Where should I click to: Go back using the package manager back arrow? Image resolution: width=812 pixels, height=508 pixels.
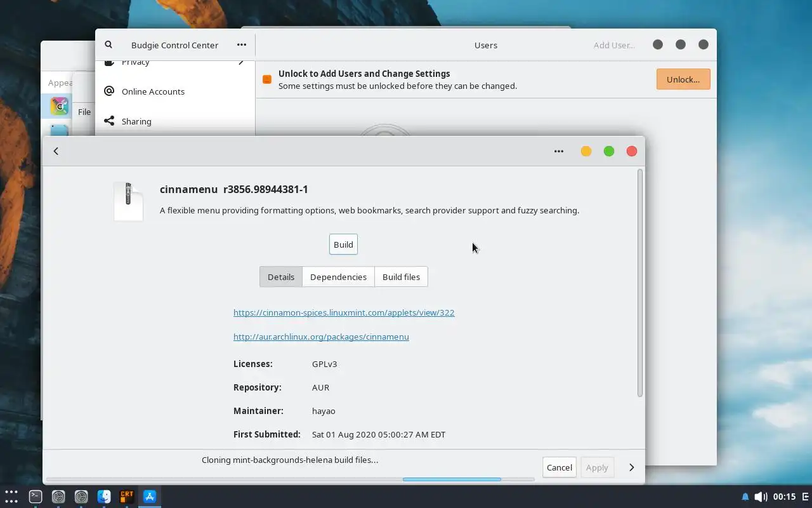[56, 151]
